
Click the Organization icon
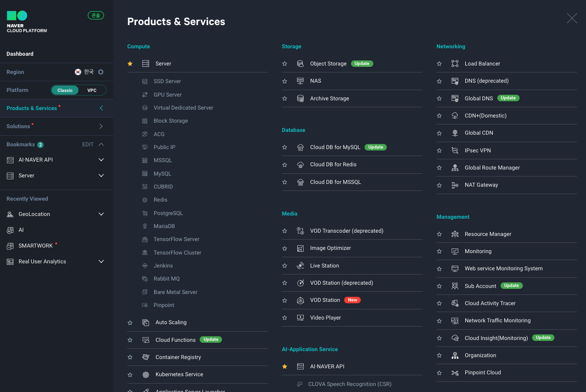tap(455, 355)
